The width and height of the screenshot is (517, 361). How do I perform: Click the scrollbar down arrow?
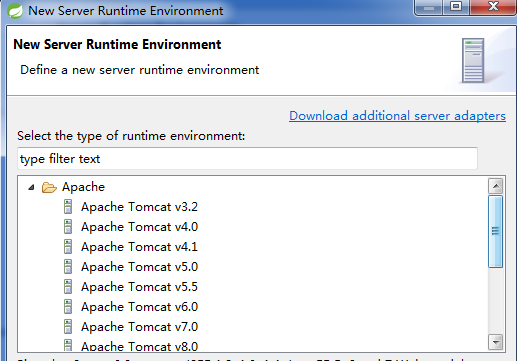pos(496,342)
